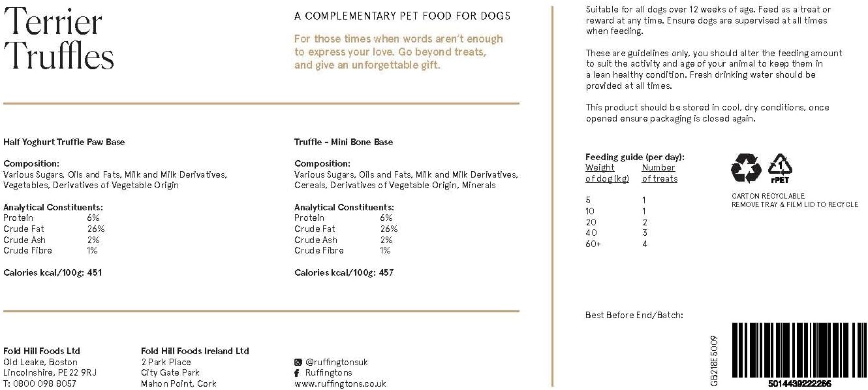Click the Terrier Truffles product title
The height and width of the screenshot is (390, 868).
59,39
